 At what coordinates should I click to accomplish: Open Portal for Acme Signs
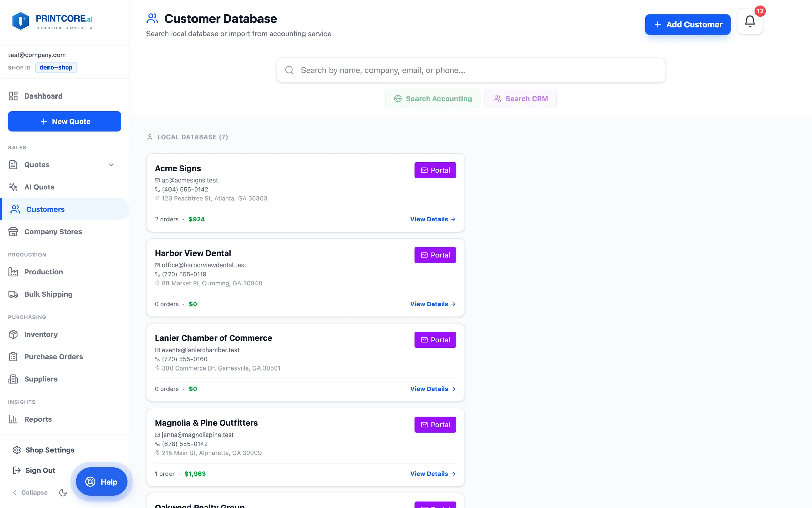[x=435, y=170]
